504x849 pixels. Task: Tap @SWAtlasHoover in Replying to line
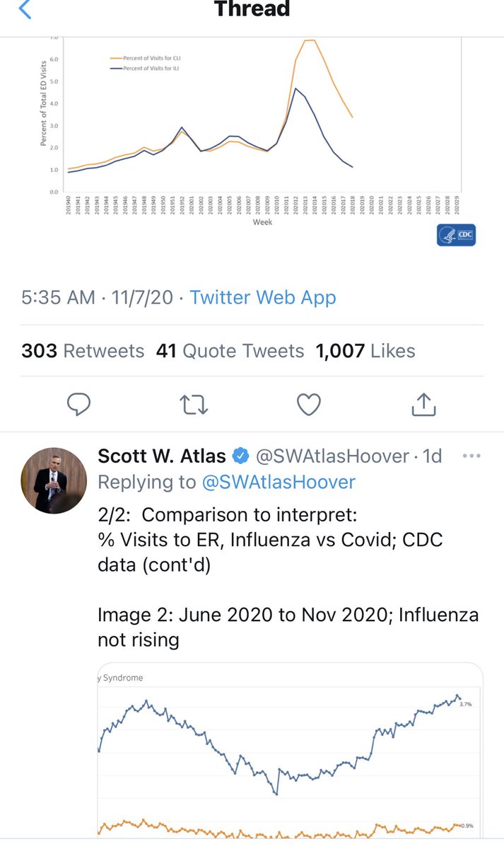click(280, 483)
